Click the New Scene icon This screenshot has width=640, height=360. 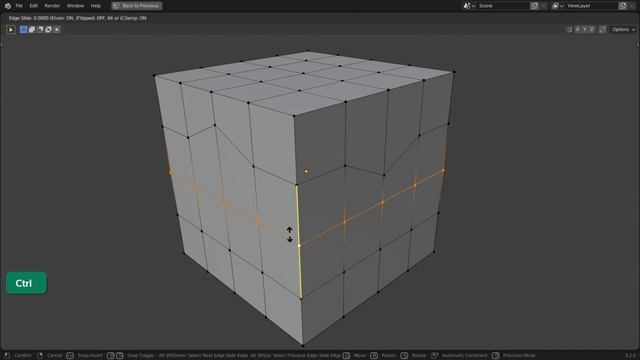point(534,6)
